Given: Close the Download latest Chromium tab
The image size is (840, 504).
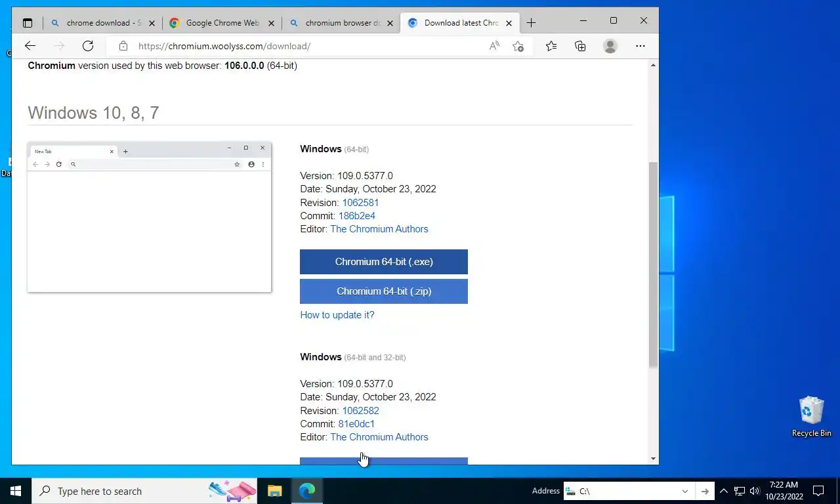Looking at the screenshot, I should [x=510, y=23].
